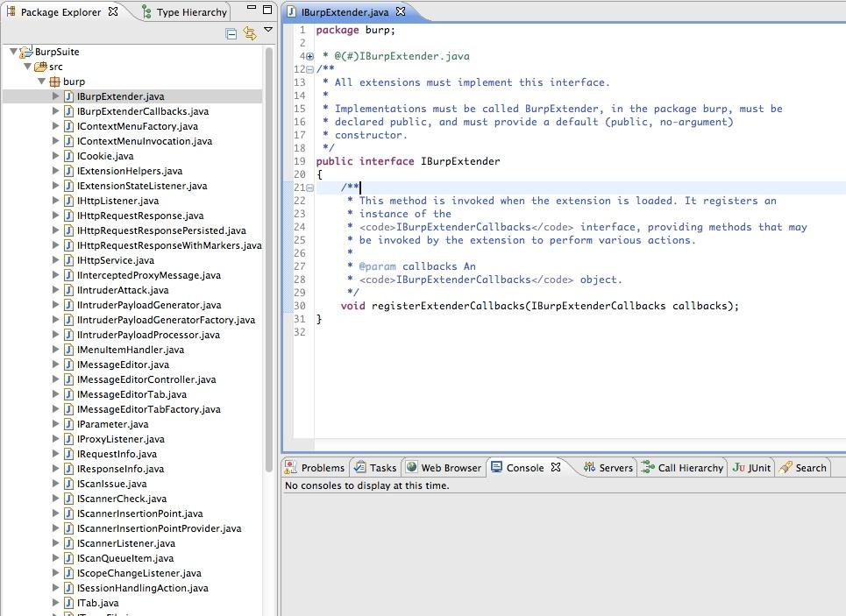Switch to the Type Hierarchy tab
846x616 pixels.
coord(191,12)
